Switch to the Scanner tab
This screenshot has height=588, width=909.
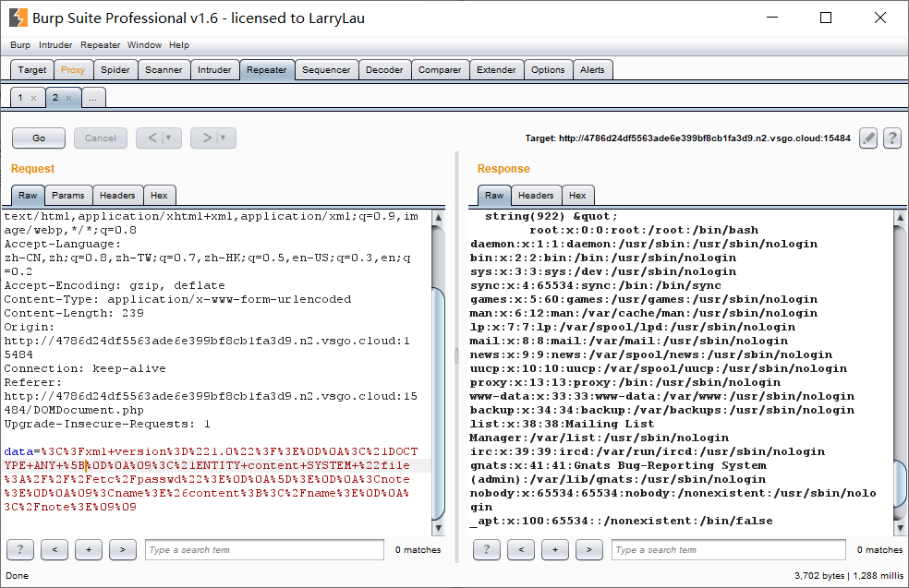point(164,69)
